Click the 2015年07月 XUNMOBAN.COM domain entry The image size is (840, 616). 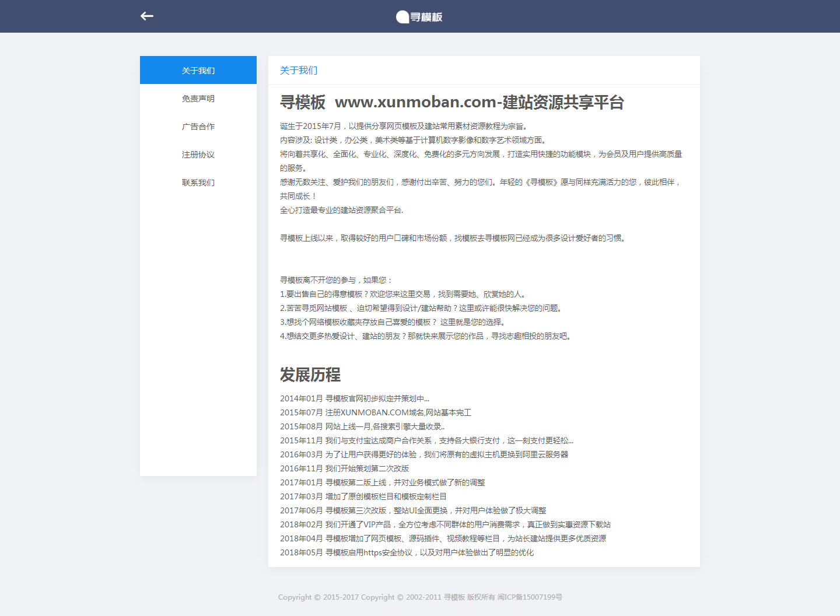click(376, 412)
